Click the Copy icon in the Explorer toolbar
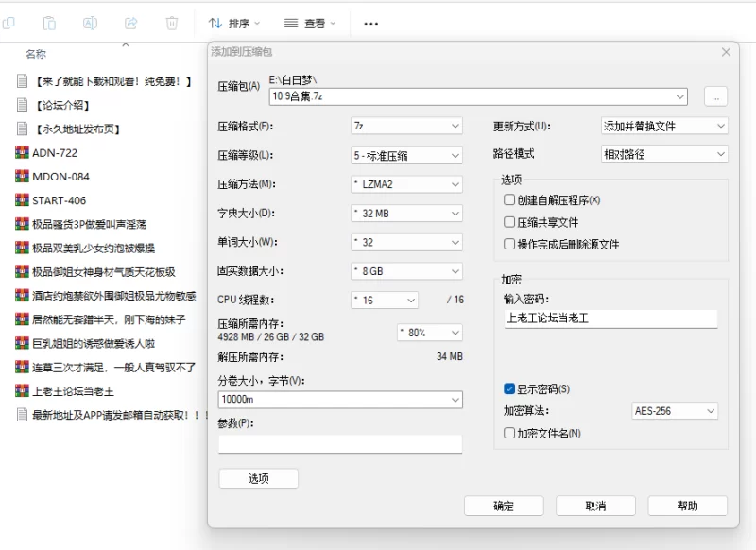 click(x=9, y=23)
